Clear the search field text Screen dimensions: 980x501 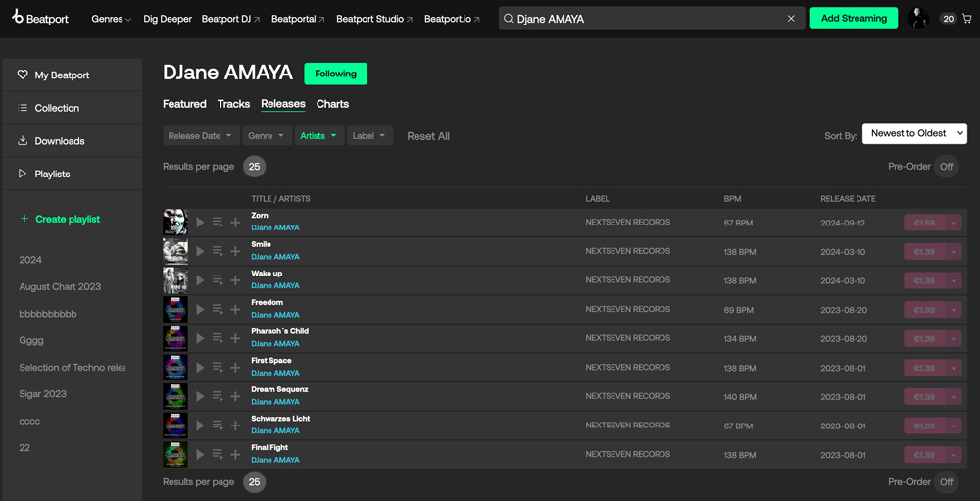[x=791, y=19]
